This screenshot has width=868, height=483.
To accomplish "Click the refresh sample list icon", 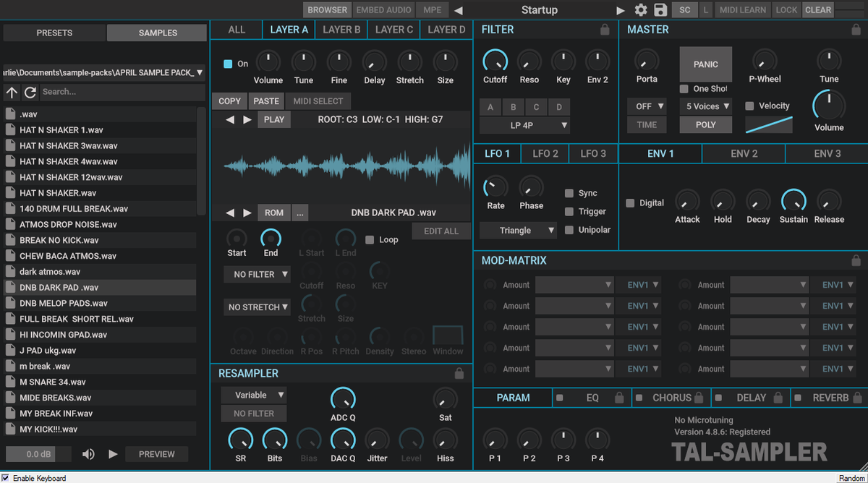I will click(x=30, y=92).
